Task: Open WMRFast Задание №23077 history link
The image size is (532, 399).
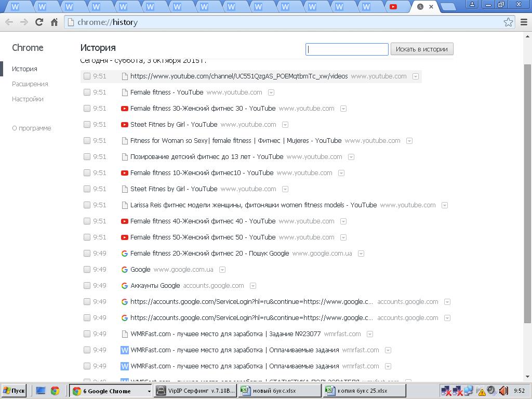Action: (x=225, y=334)
